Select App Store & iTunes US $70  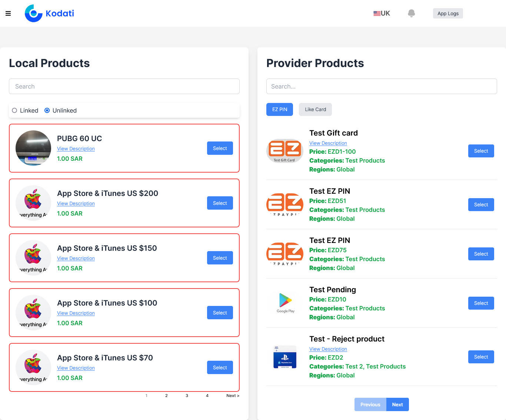click(x=220, y=367)
